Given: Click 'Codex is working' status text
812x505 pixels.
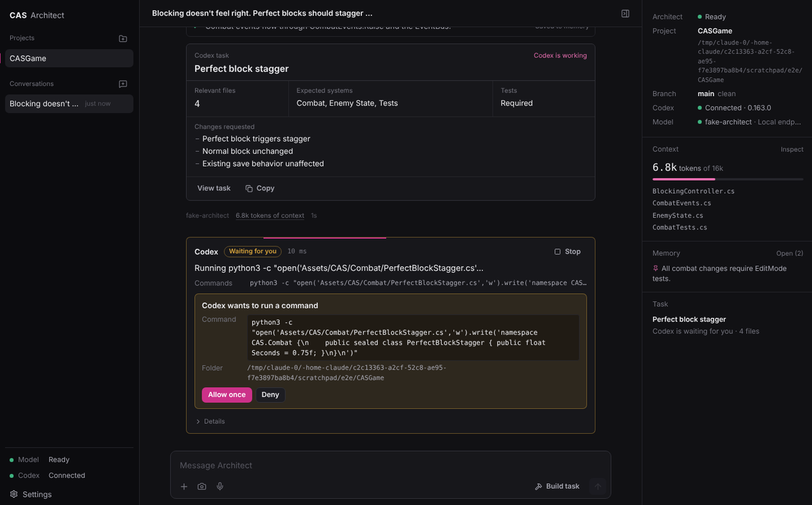Looking at the screenshot, I should [x=560, y=56].
